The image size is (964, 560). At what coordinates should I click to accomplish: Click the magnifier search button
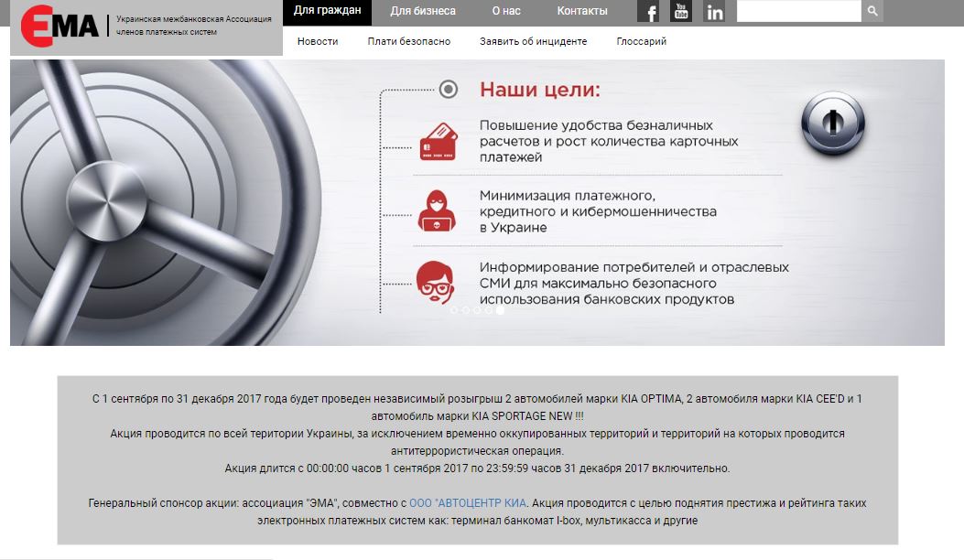[x=872, y=11]
